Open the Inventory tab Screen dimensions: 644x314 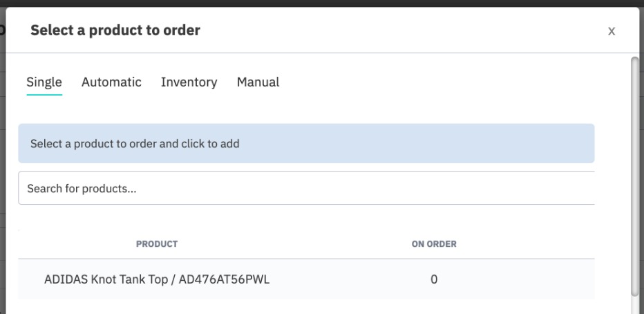click(x=189, y=82)
